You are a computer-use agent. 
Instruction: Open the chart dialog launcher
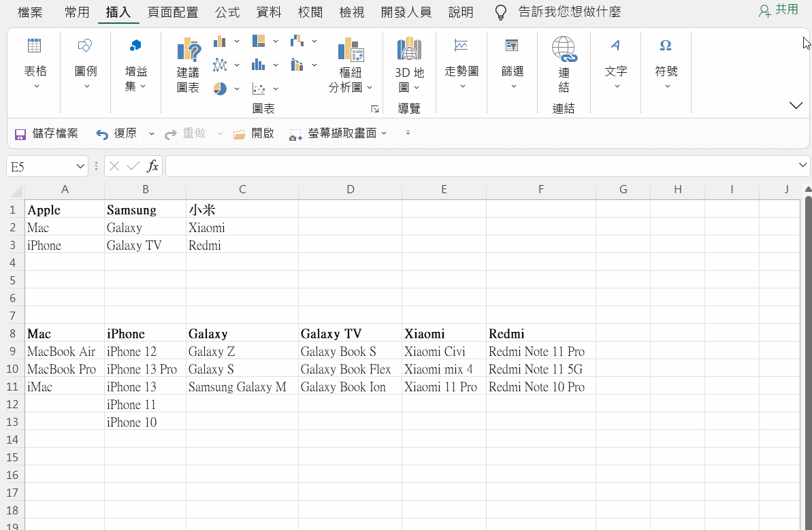(375, 109)
